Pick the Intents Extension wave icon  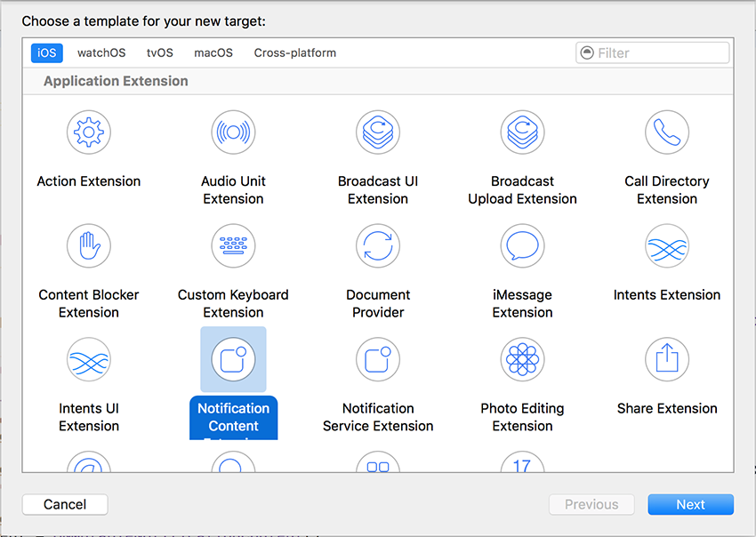coord(667,246)
